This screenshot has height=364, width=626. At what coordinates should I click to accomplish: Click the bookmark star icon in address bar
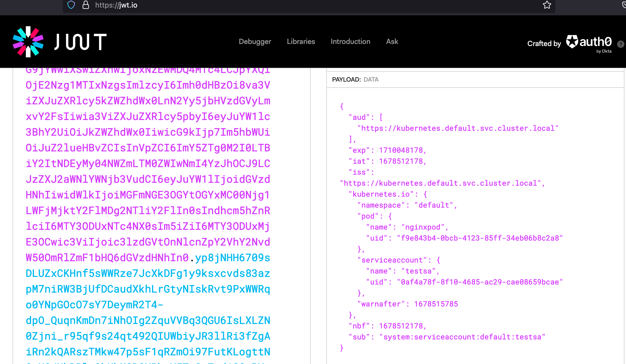coord(547,5)
